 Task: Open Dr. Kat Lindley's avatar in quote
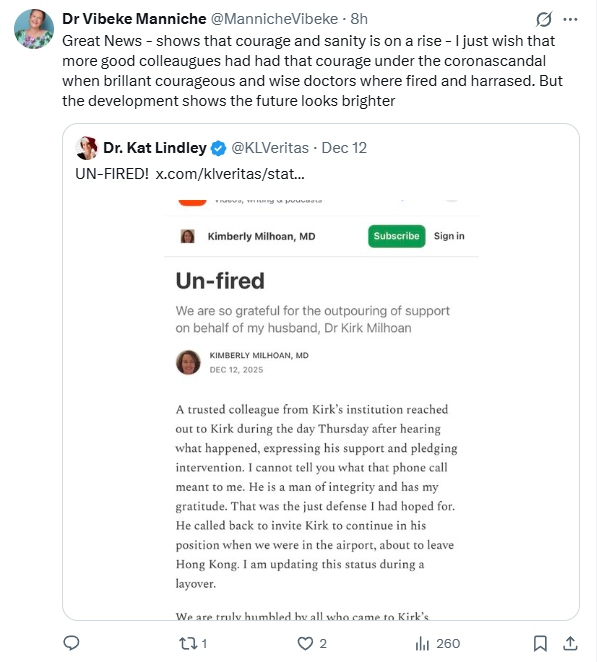click(x=87, y=148)
